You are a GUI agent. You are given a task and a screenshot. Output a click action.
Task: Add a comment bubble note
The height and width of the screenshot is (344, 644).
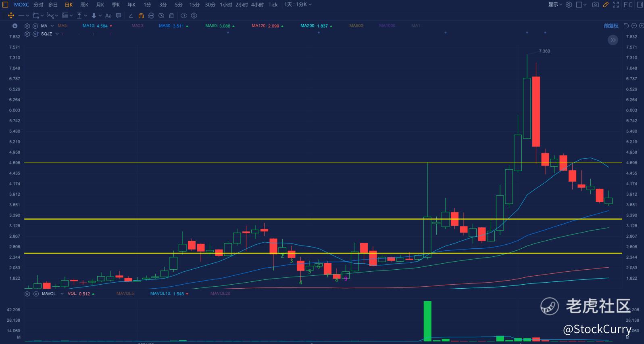point(119,16)
